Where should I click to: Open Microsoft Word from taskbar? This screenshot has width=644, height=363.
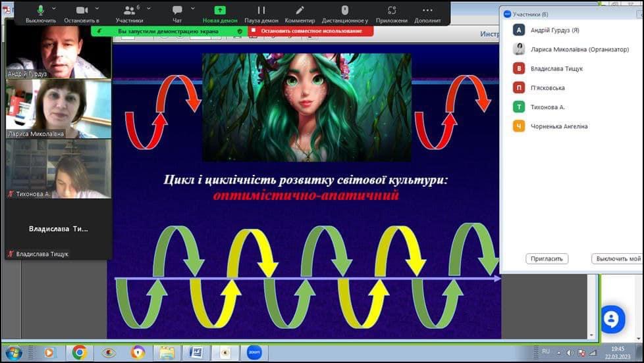click(x=196, y=352)
